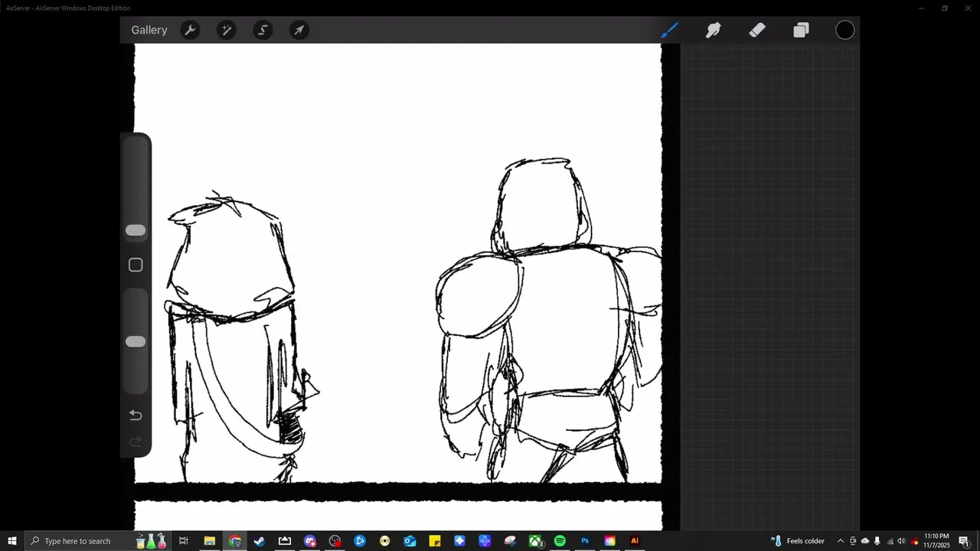The image size is (980, 551).
Task: Open the Windows Start menu
Action: (x=12, y=541)
